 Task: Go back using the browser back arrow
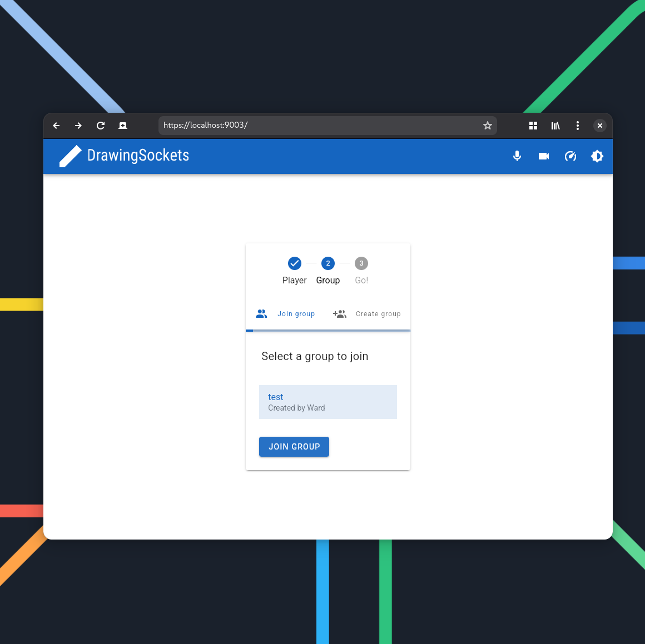pos(56,126)
